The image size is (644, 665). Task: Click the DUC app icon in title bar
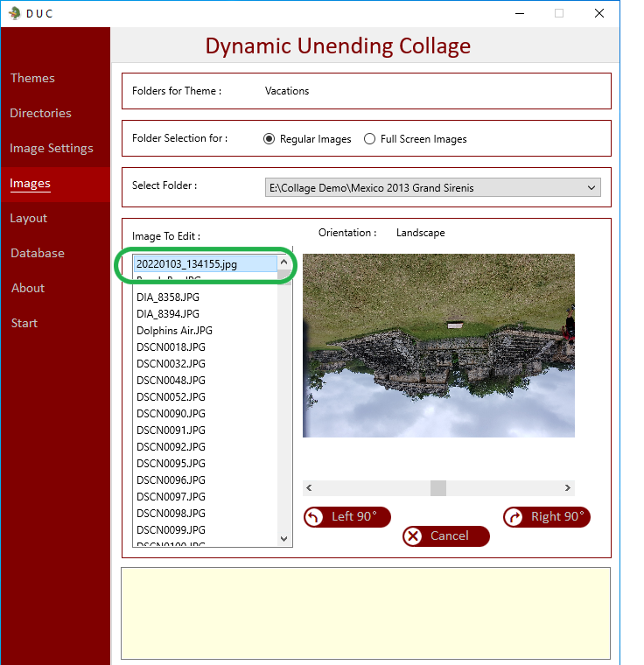point(15,13)
